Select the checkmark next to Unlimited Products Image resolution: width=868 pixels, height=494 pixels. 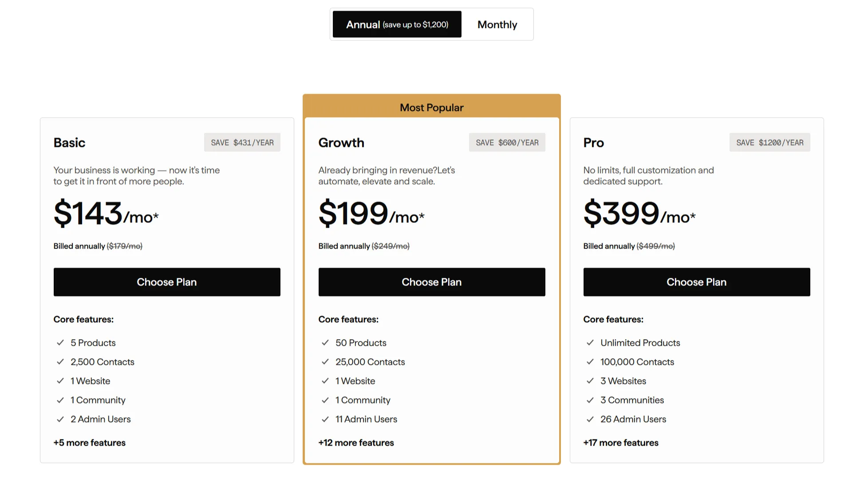590,343
